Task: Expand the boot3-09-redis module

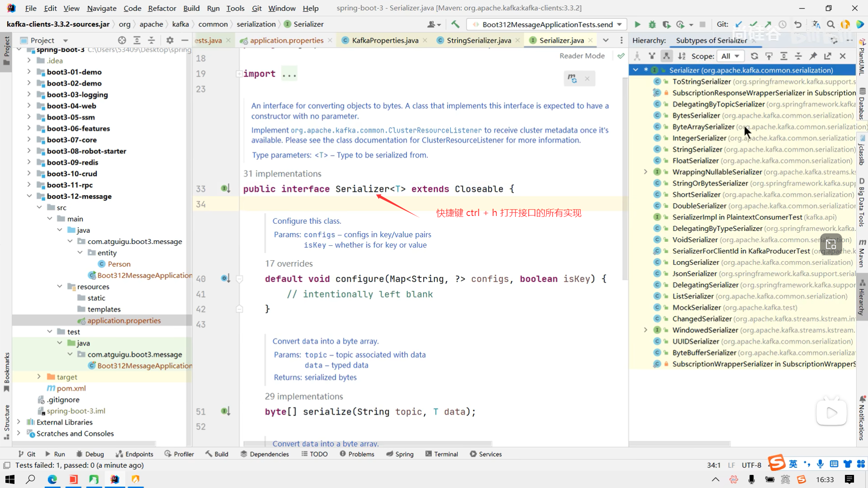Action: (x=29, y=162)
